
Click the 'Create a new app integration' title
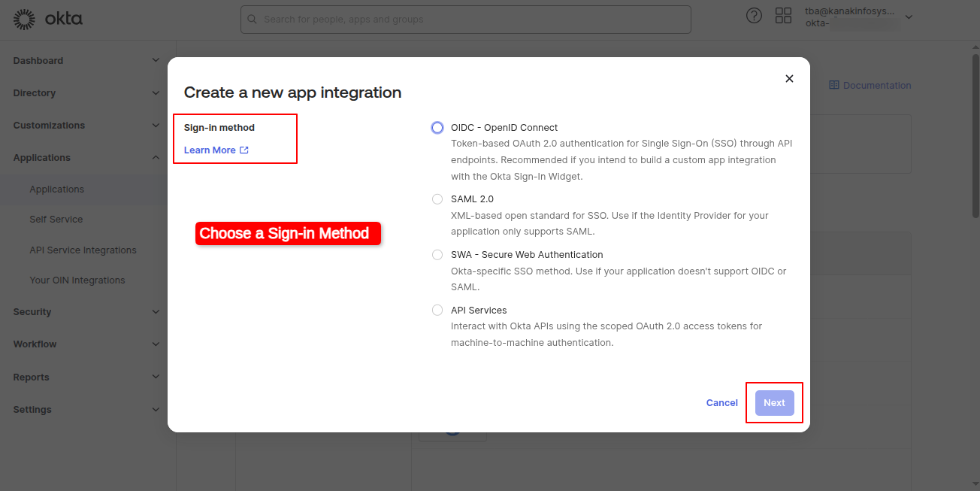click(x=292, y=92)
